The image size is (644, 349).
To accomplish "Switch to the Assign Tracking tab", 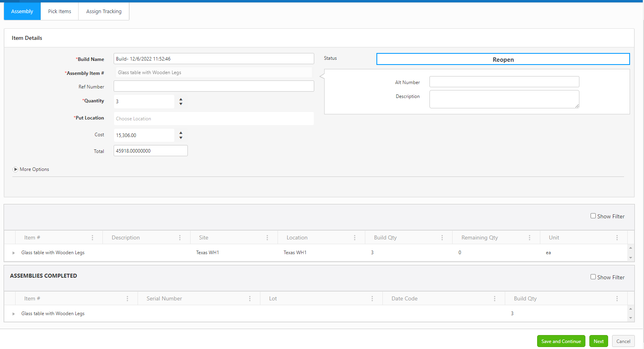I will pyautogui.click(x=104, y=11).
